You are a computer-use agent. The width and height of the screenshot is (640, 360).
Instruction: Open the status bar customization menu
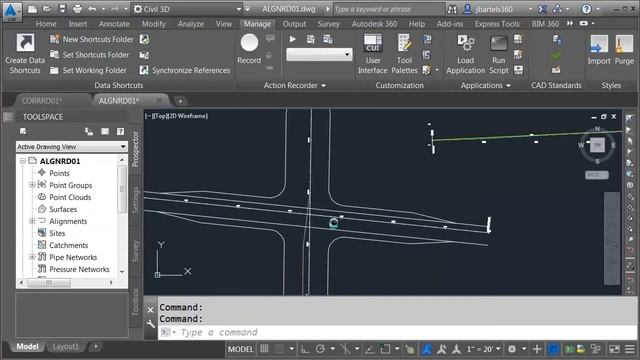tap(630, 349)
